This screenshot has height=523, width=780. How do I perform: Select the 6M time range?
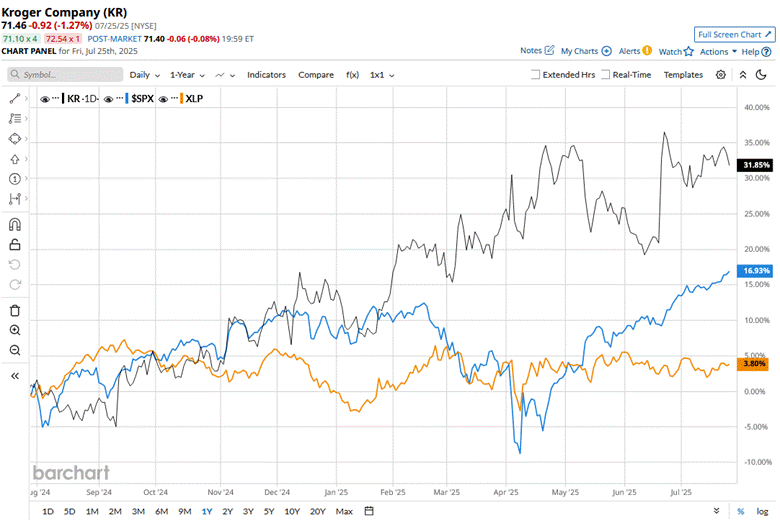(162, 511)
